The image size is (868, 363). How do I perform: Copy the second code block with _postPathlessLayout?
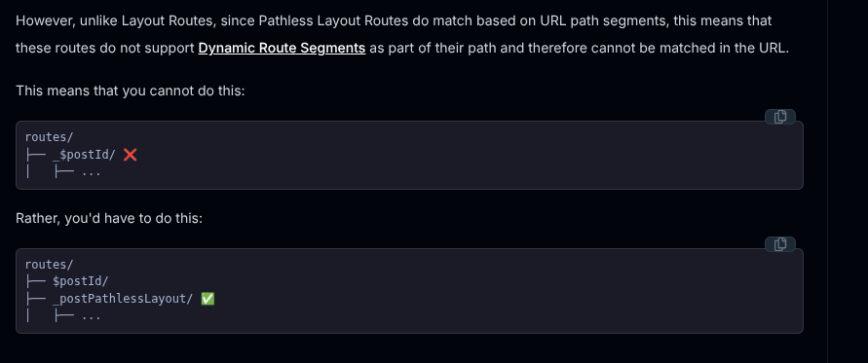tap(780, 244)
